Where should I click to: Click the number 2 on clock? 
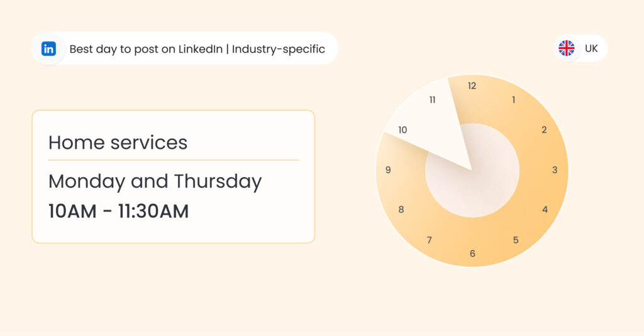544,129
